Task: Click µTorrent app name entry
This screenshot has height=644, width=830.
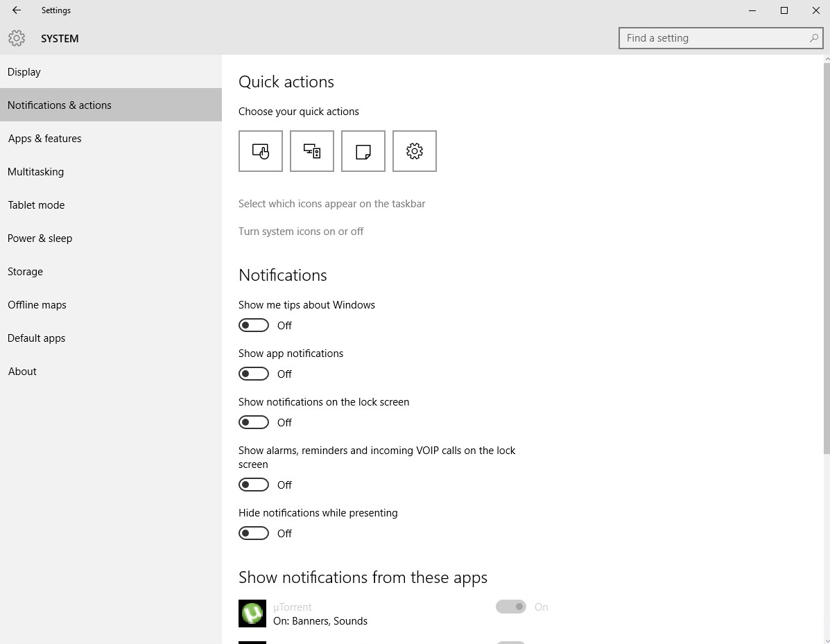Action: pos(292,607)
